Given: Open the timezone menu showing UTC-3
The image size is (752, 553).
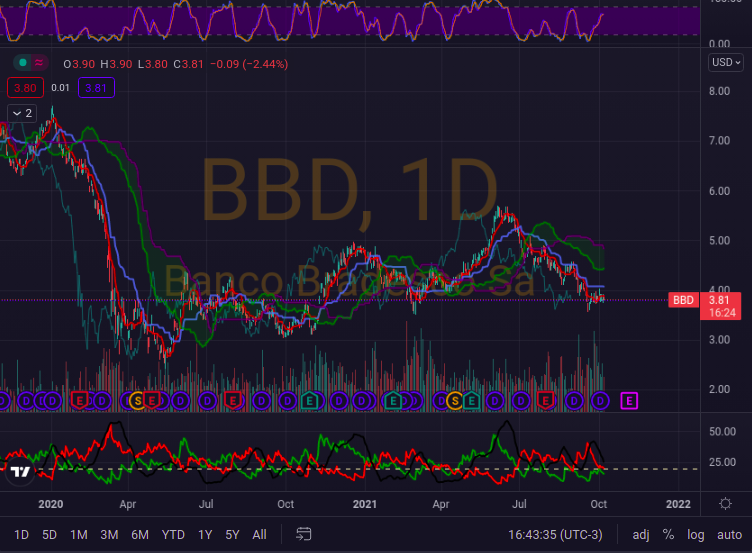Looking at the screenshot, I should [557, 534].
